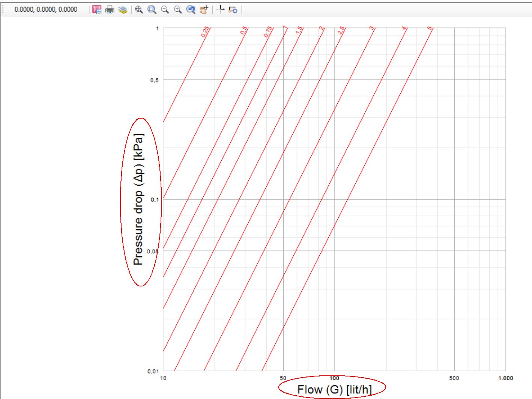The width and height of the screenshot is (532, 399).
Task: Click the coordinate readout field
Action: point(45,9)
